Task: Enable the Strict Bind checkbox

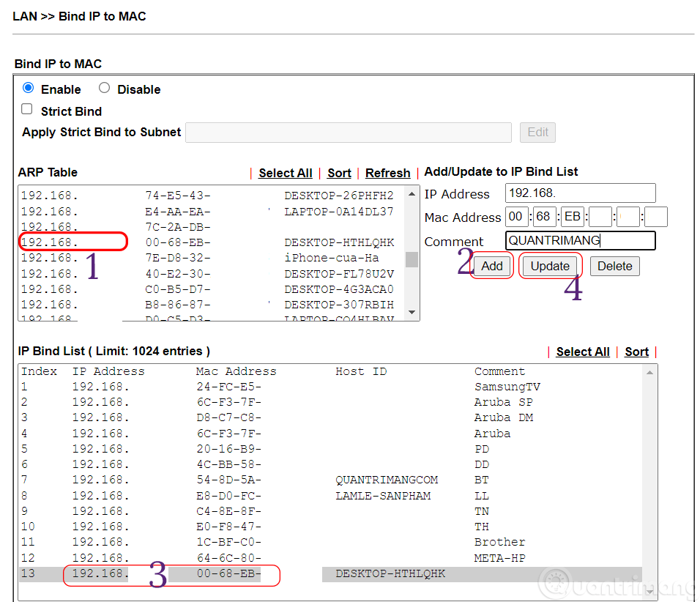Action: coord(26,109)
